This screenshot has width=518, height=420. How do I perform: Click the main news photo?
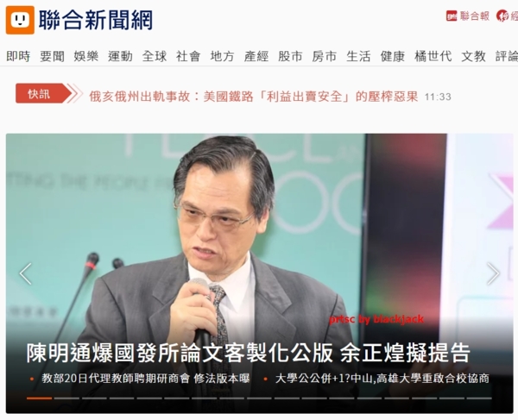(x=259, y=231)
